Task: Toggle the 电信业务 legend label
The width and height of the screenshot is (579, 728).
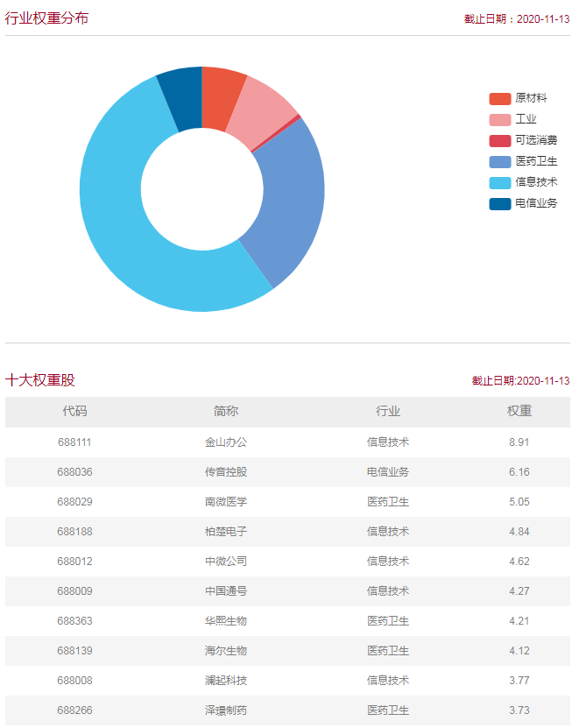Action: [536, 203]
